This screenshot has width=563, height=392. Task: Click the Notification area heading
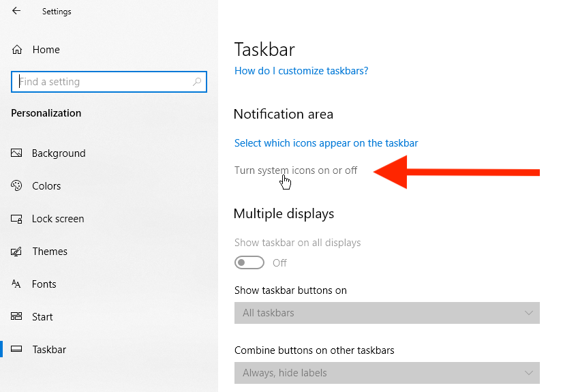pos(284,114)
